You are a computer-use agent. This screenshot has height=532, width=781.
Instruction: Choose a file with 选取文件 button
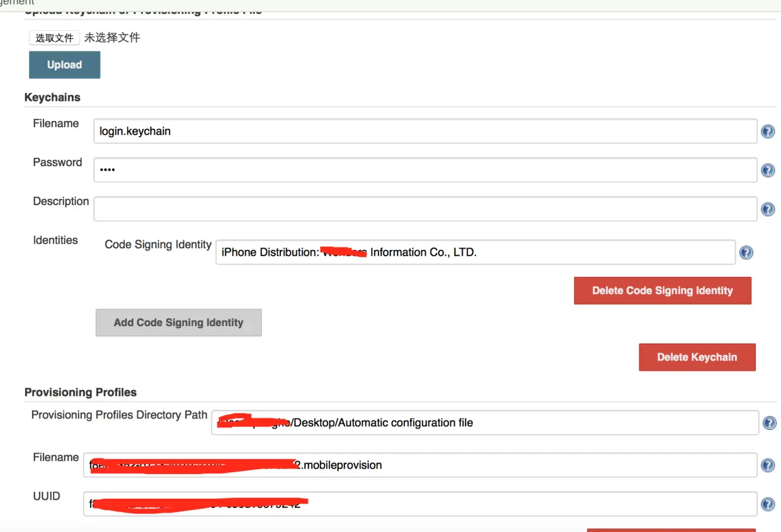[54, 38]
